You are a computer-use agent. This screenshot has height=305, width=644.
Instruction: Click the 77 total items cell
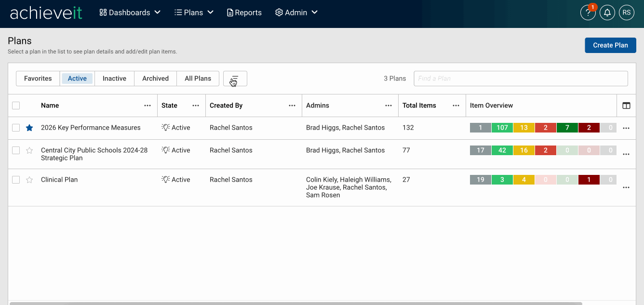406,150
